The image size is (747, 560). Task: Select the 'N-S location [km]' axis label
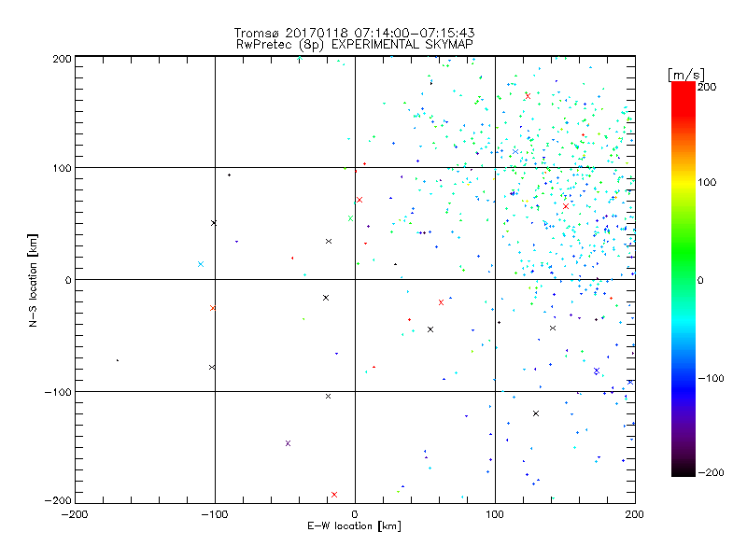point(33,280)
